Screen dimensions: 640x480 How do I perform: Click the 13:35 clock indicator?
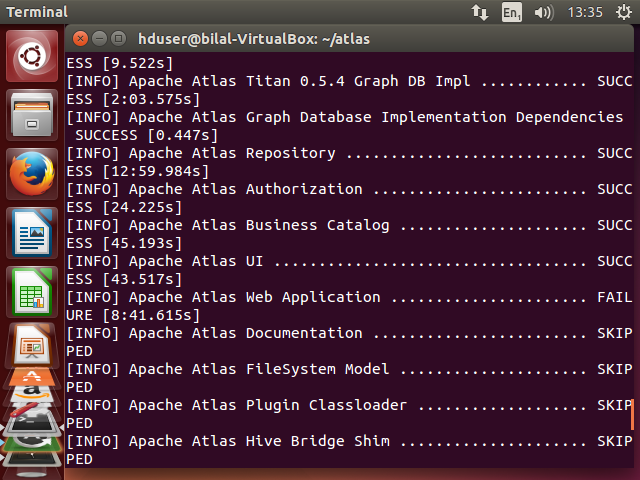584,13
